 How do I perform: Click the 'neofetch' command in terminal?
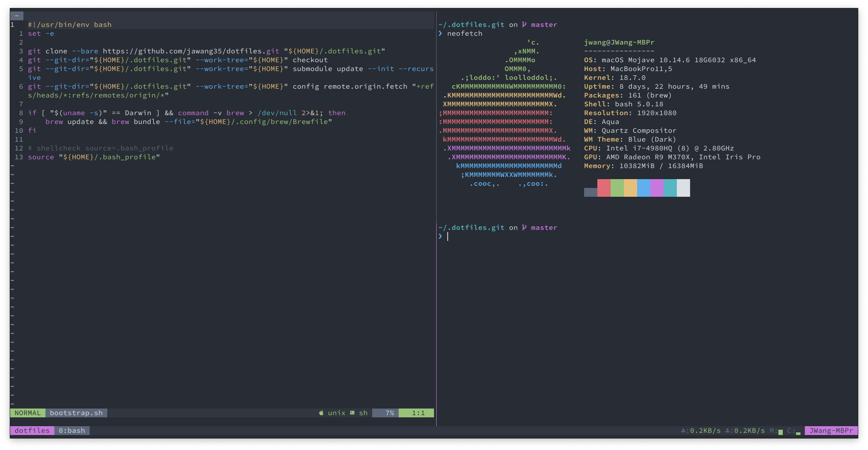[465, 34]
